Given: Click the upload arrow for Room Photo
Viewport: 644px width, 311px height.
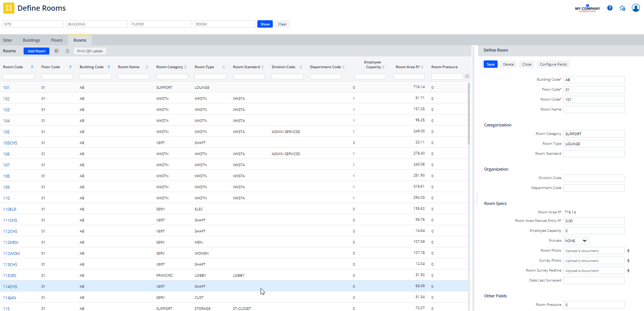Looking at the screenshot, I should point(628,251).
